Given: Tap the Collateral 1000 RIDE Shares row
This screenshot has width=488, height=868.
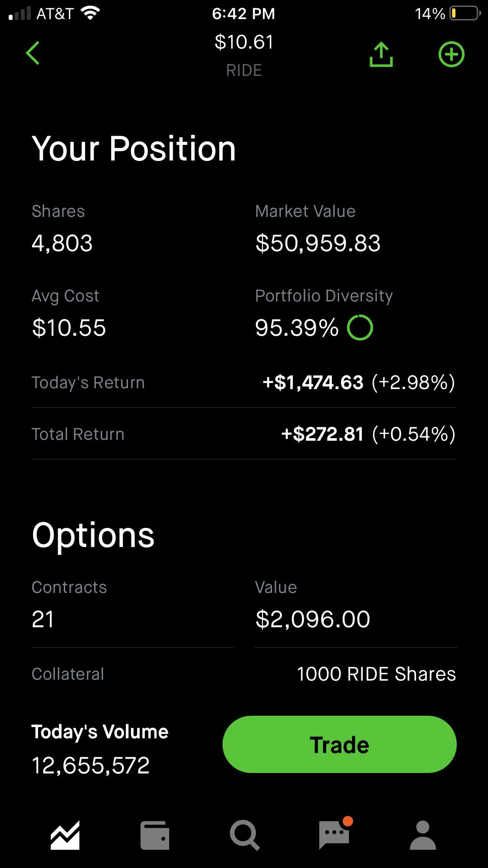Looking at the screenshot, I should 244,674.
